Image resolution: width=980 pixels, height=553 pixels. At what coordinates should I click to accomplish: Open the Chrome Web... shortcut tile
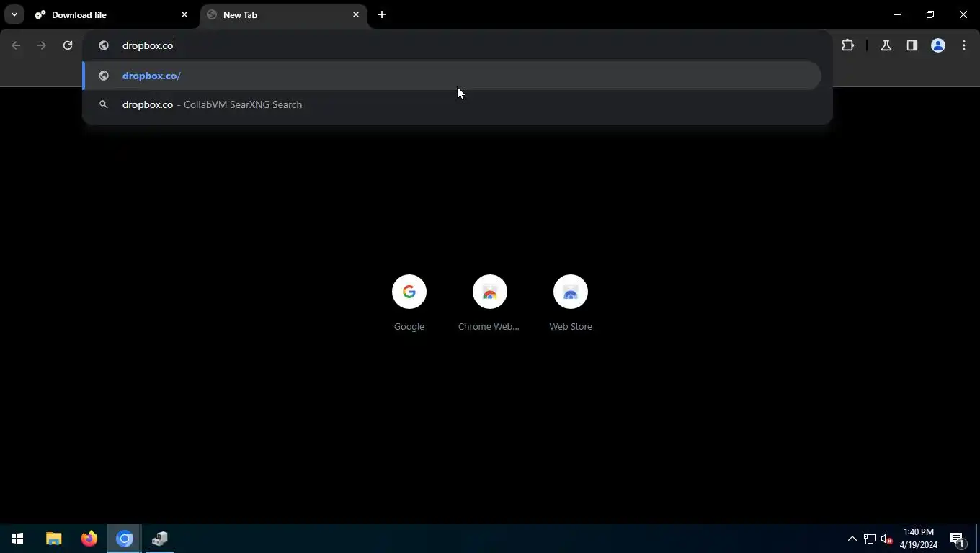490,302
